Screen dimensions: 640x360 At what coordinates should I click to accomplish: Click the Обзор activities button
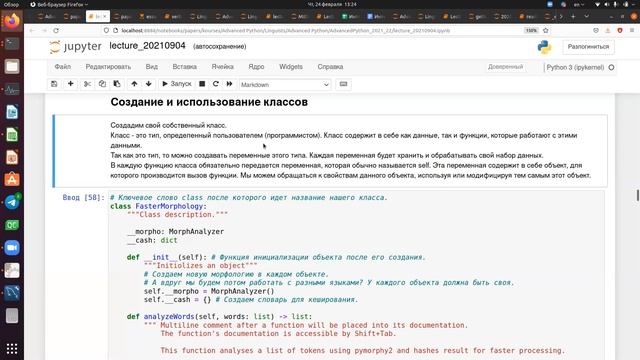11,4
